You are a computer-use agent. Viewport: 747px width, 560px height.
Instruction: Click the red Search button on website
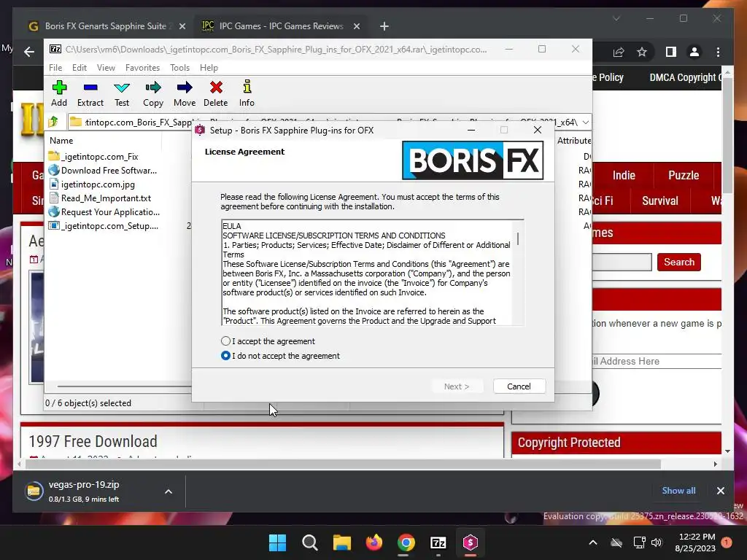pos(679,262)
